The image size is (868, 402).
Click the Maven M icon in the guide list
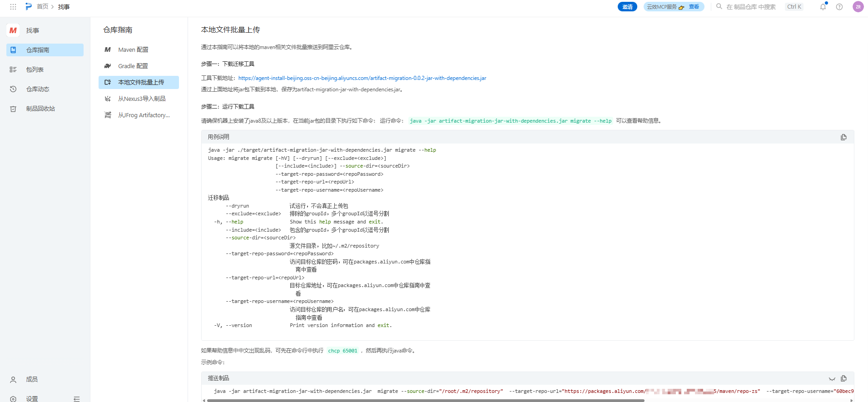tap(108, 50)
